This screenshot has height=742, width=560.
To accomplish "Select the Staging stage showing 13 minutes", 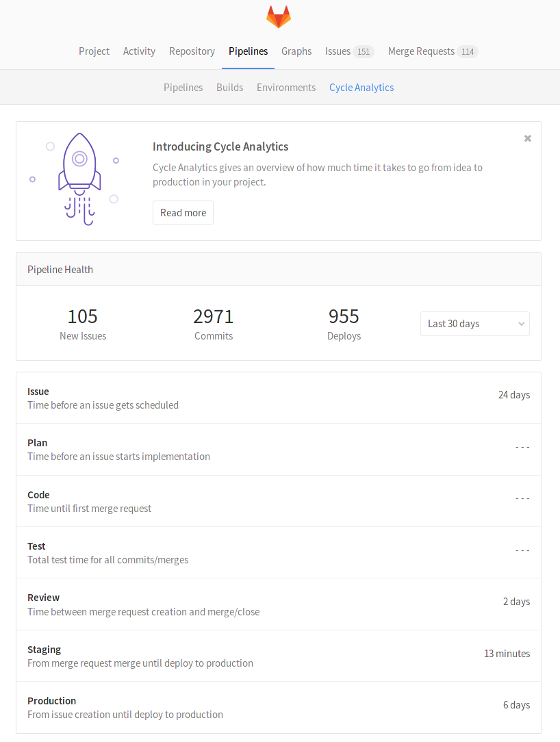I will coord(277,656).
